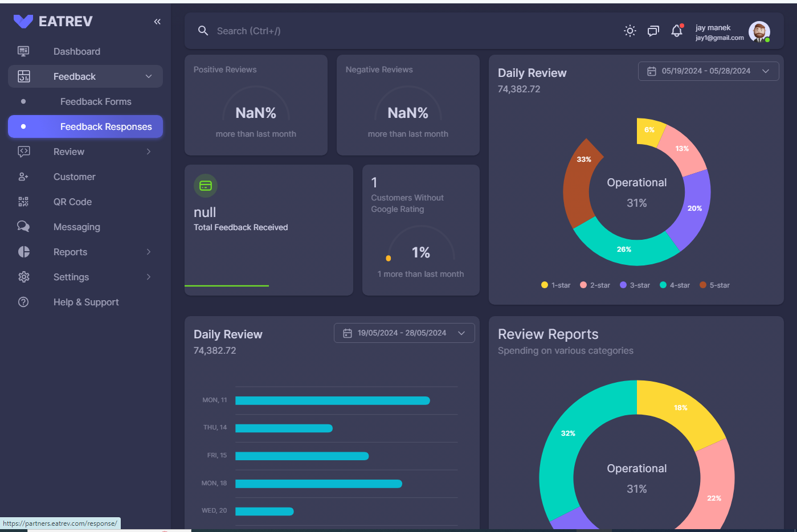Screen dimensions: 797x532
Task: Toggle the 4-star legend entry
Action: [675, 285]
